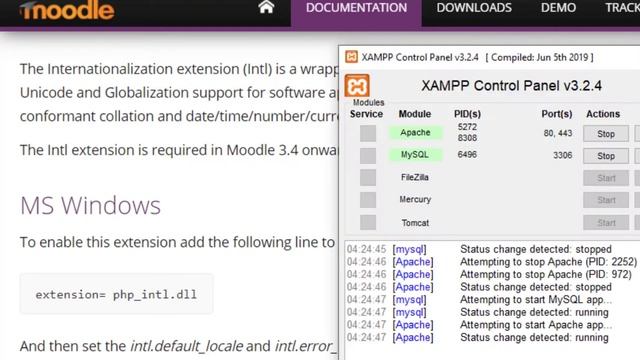Toggle the MySQL service checkbox
This screenshot has height=360, width=640.
(368, 156)
